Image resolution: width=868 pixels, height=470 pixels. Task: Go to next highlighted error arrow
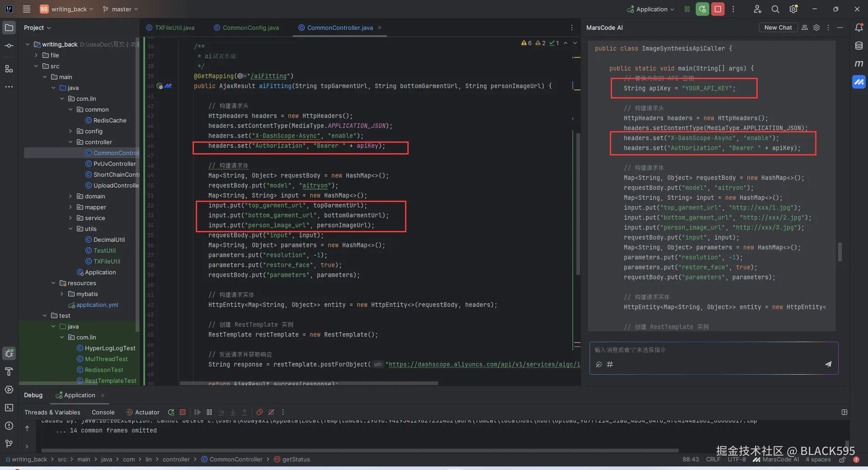(x=575, y=43)
